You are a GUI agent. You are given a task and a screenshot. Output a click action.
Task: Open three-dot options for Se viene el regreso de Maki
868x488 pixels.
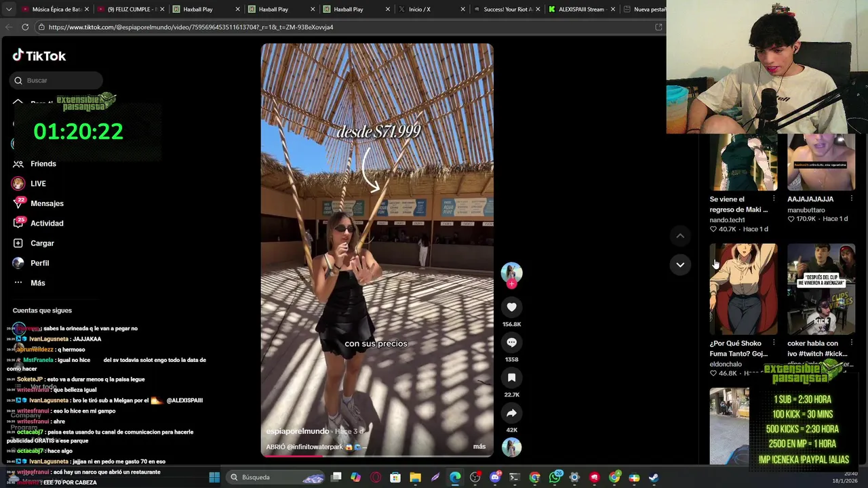pos(774,199)
